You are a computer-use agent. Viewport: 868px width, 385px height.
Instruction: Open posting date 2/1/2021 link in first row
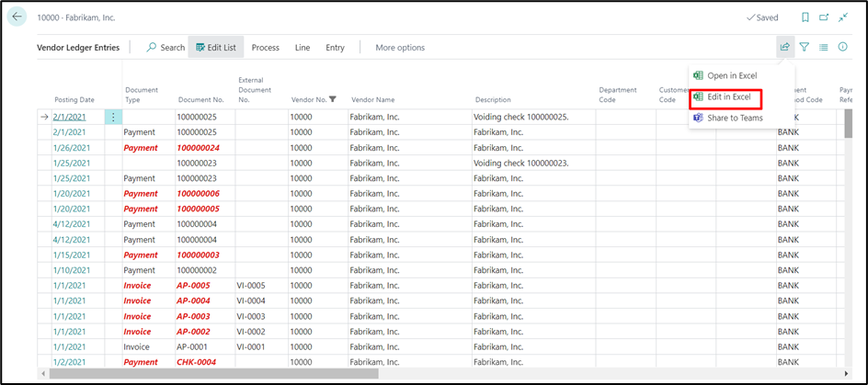pyautogui.click(x=70, y=118)
